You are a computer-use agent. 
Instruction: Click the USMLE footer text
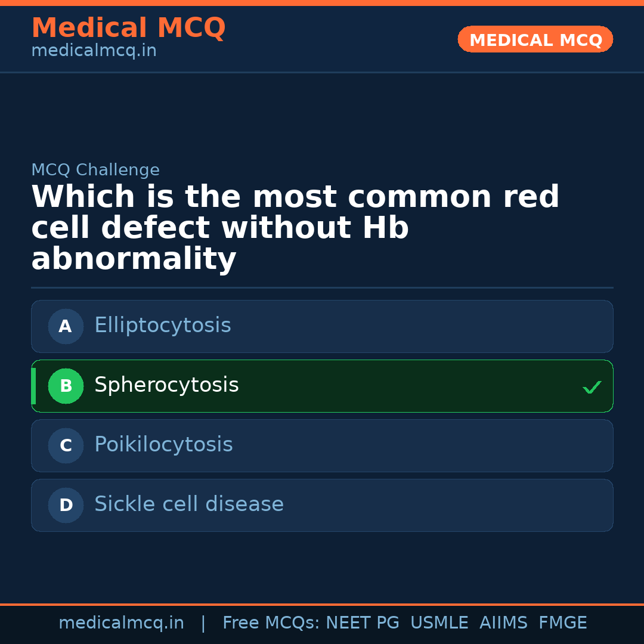point(439,623)
